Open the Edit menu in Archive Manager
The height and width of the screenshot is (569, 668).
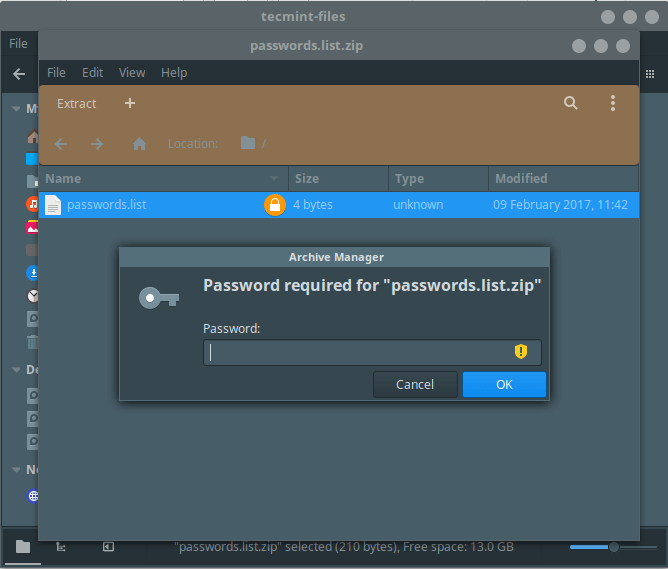(x=92, y=73)
